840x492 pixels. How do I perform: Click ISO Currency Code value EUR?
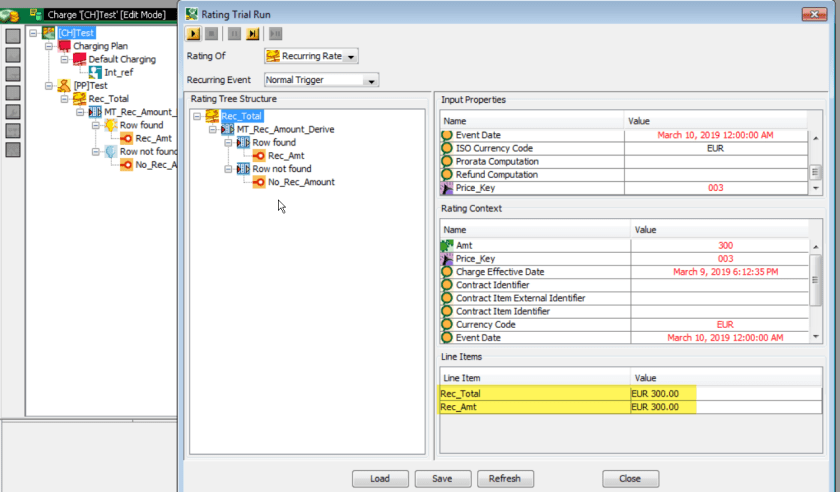[x=715, y=148]
